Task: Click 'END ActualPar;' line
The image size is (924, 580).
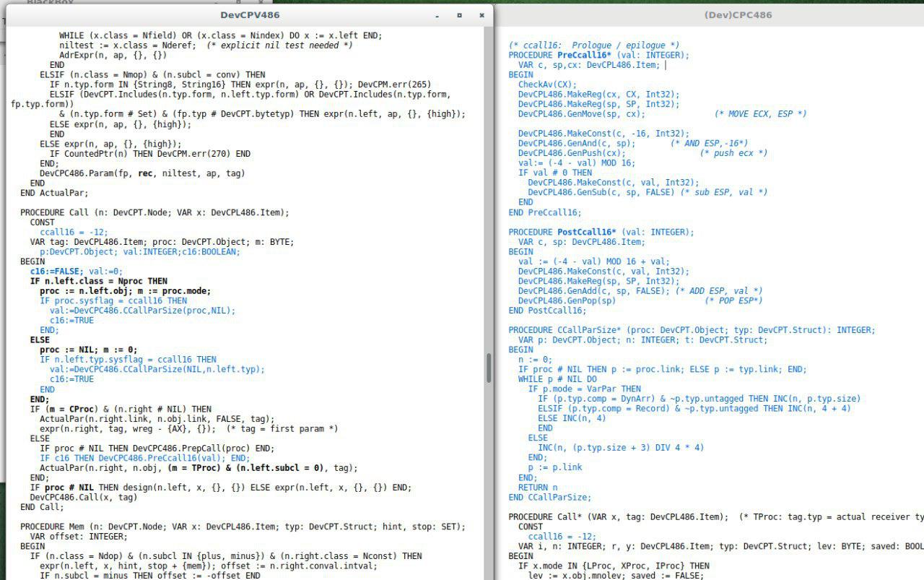Action: 54,193
